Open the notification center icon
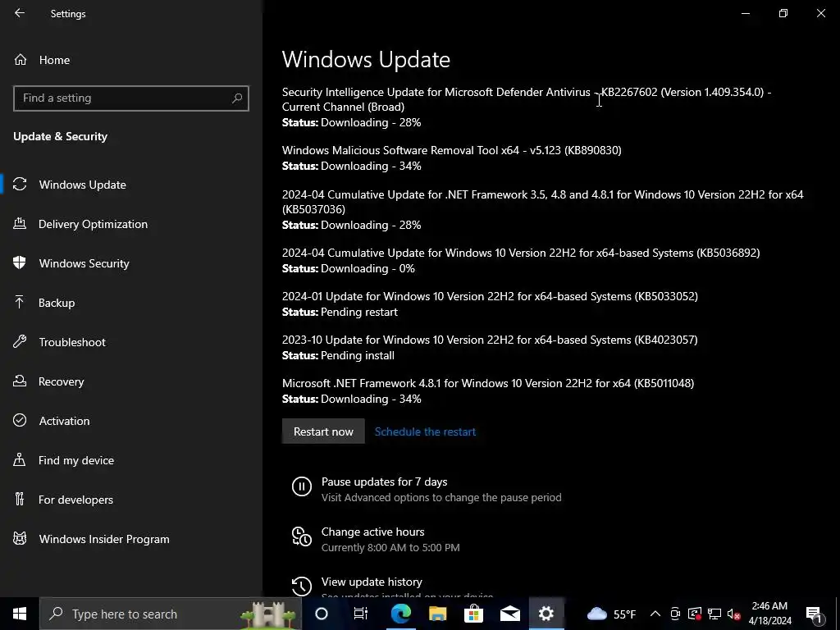This screenshot has height=630, width=840. pyautogui.click(x=814, y=614)
